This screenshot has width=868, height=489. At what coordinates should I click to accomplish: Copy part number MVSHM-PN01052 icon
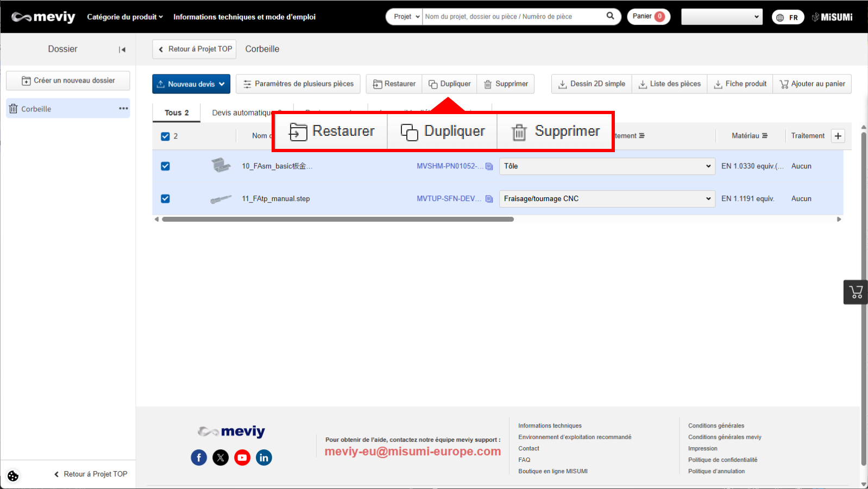pos(489,166)
